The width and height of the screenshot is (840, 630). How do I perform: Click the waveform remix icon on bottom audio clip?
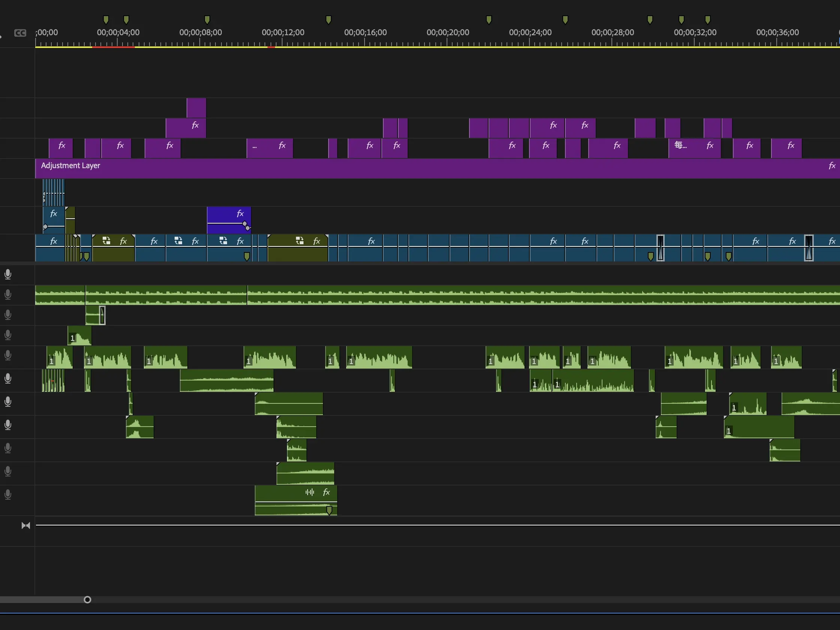[x=310, y=492]
